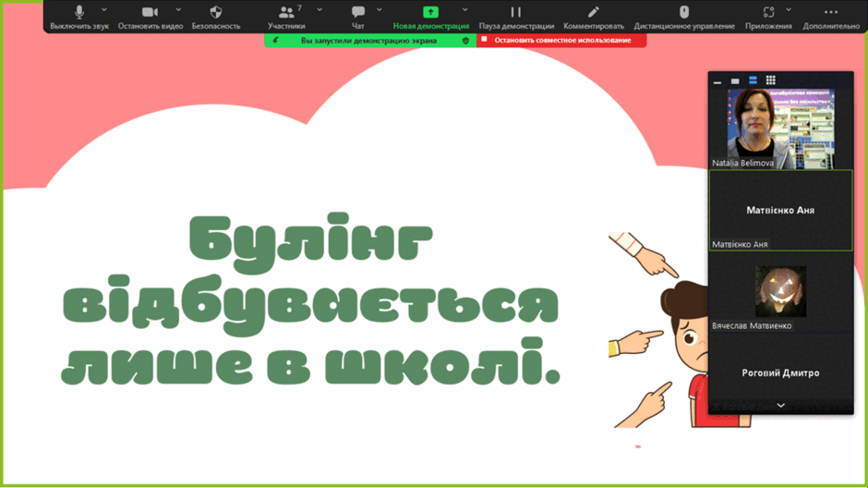Click green Вы запустили демонстрацию экрана bar

click(x=369, y=41)
